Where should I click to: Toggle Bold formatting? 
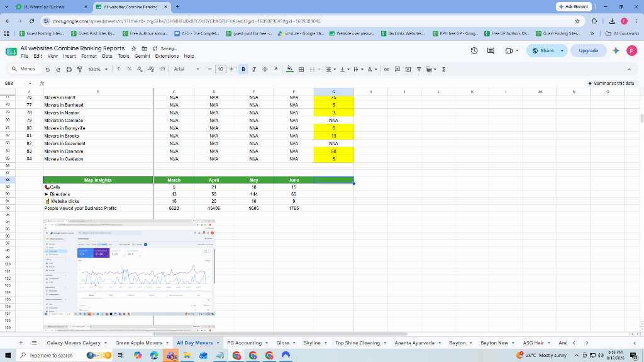click(x=243, y=69)
